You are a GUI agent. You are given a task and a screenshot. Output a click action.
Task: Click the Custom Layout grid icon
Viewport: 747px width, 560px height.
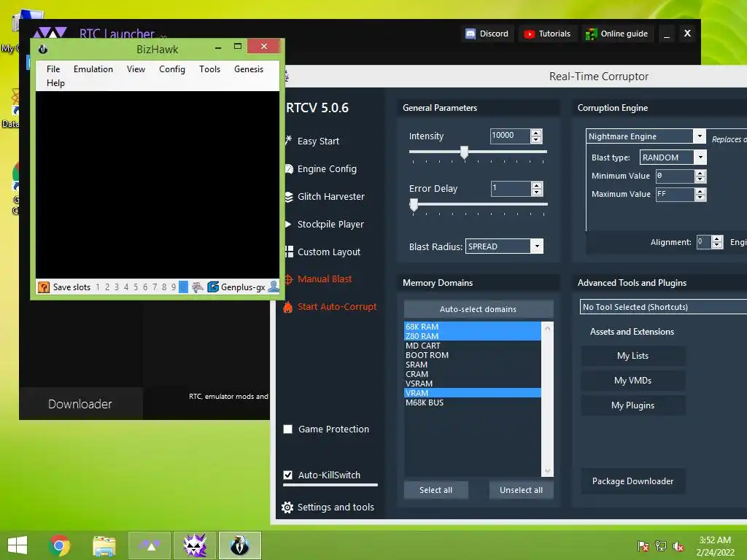pyautogui.click(x=289, y=252)
